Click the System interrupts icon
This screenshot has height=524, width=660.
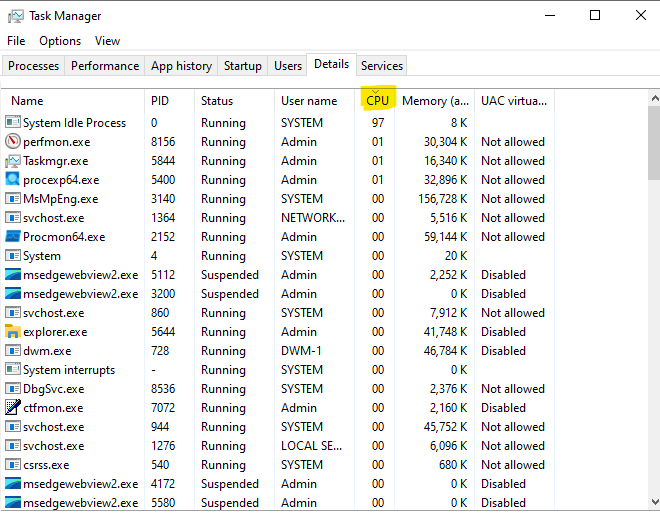(x=13, y=369)
